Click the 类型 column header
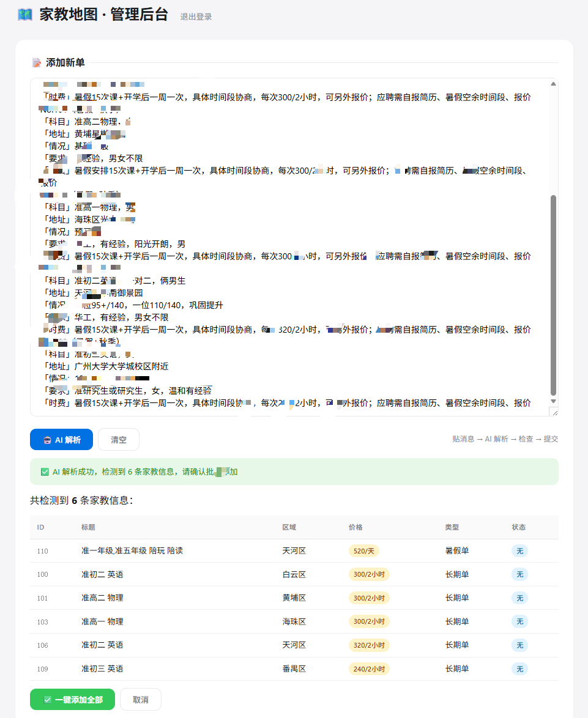 pyautogui.click(x=452, y=528)
